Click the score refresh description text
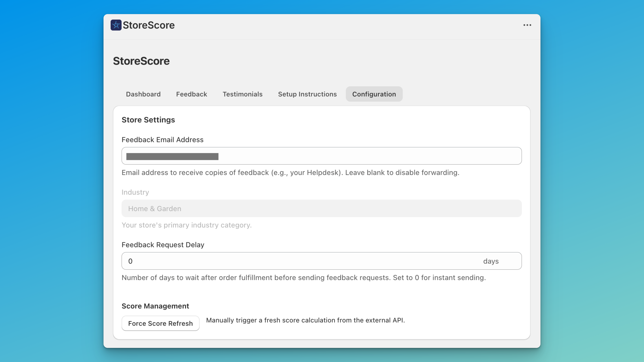644x362 pixels. [305, 320]
